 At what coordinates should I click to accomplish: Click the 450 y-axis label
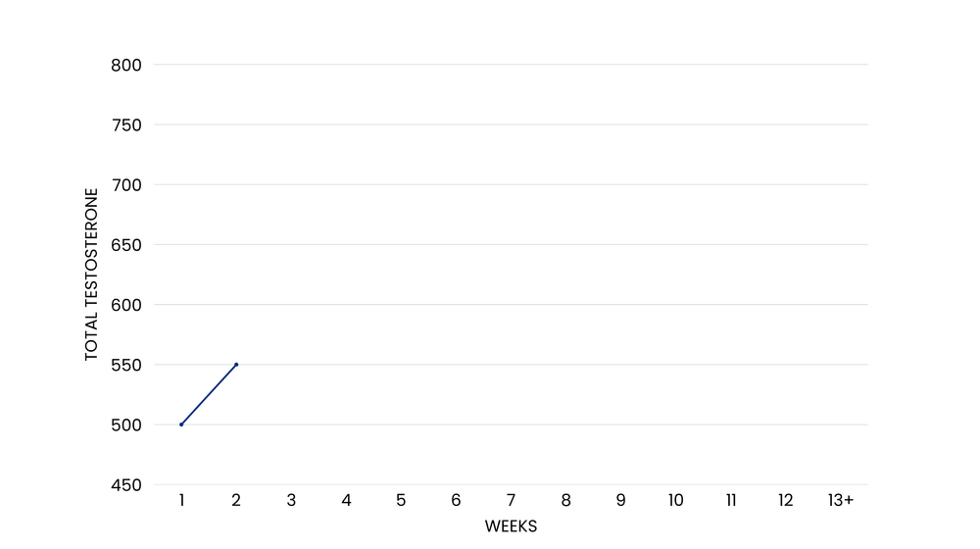pos(127,485)
